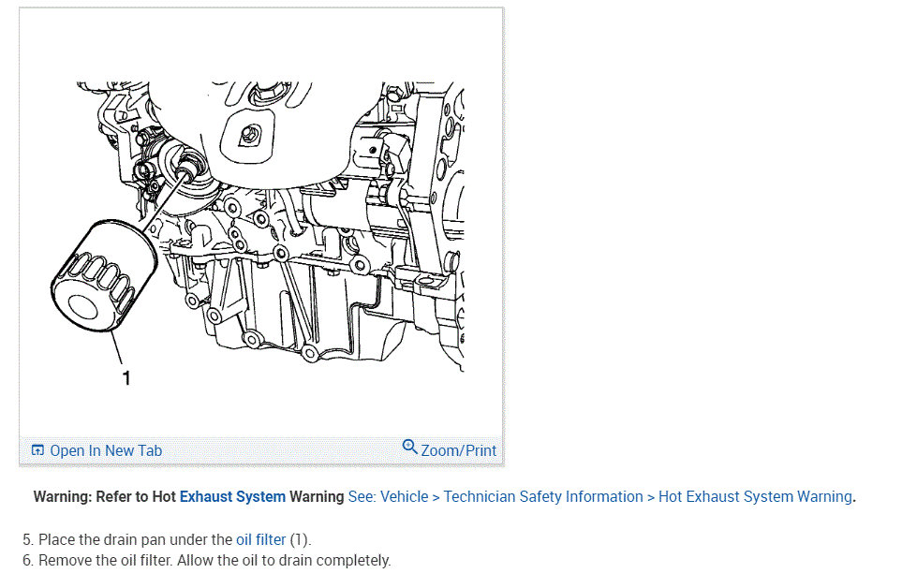
Task: Click callout number 1 label under diagram
Action: [x=126, y=378]
